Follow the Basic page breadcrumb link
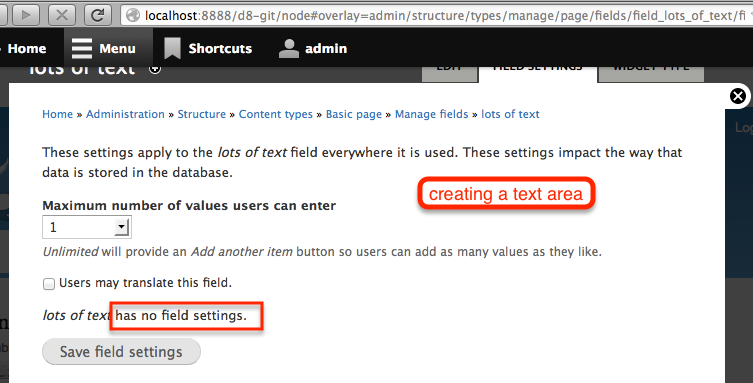This screenshot has width=753, height=383. [354, 114]
